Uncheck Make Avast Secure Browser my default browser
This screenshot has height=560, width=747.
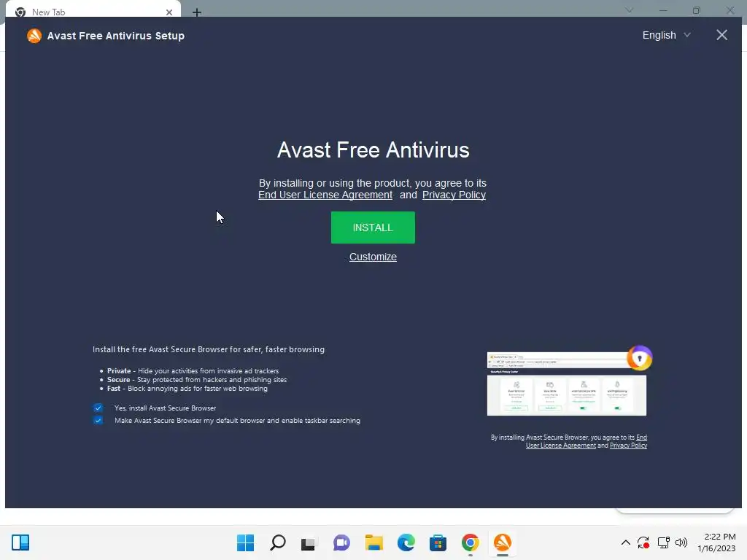coord(98,421)
